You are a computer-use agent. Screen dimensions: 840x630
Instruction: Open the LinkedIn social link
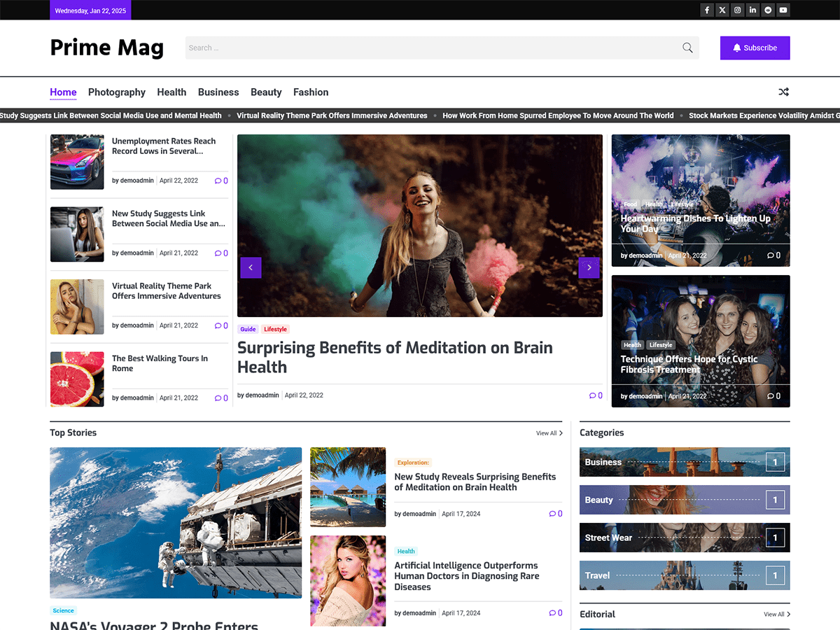coord(753,10)
